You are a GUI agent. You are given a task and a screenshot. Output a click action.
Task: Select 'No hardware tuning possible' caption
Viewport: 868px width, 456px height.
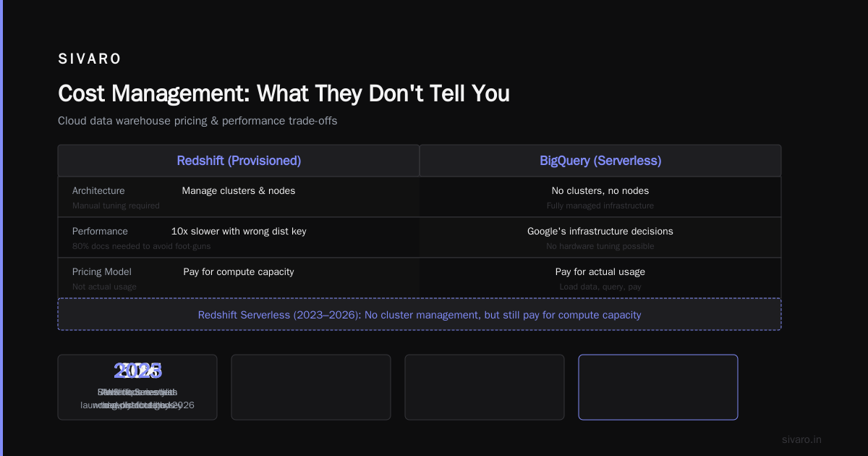click(600, 246)
